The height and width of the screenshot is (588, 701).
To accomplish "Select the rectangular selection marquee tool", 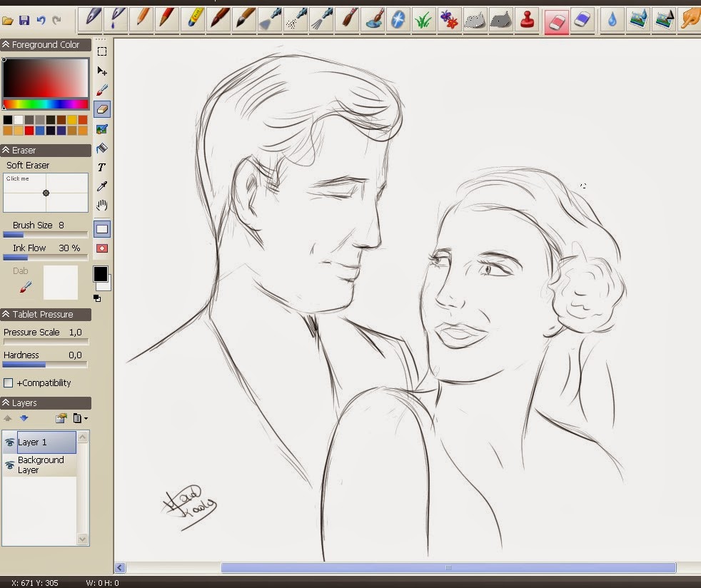I will tap(102, 51).
